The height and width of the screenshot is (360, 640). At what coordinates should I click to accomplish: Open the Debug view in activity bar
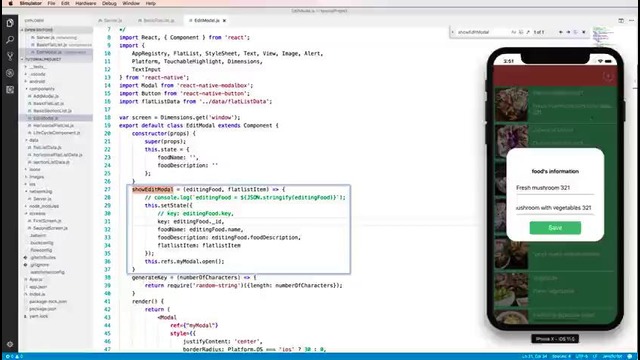click(x=10, y=73)
